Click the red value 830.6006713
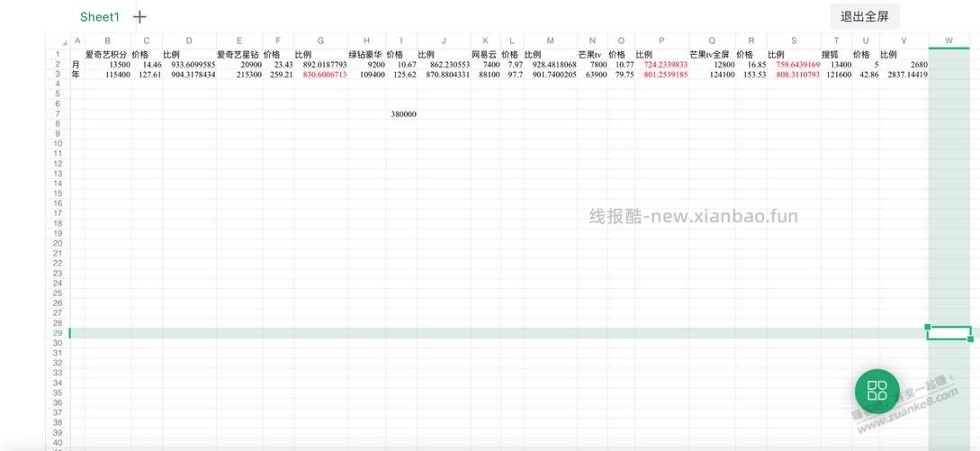This screenshot has width=980, height=451. (x=324, y=75)
